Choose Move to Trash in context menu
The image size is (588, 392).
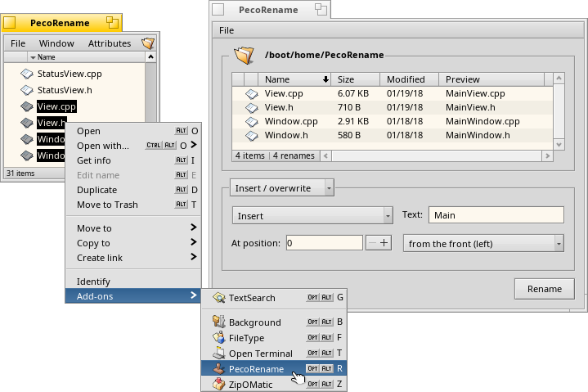134,205
